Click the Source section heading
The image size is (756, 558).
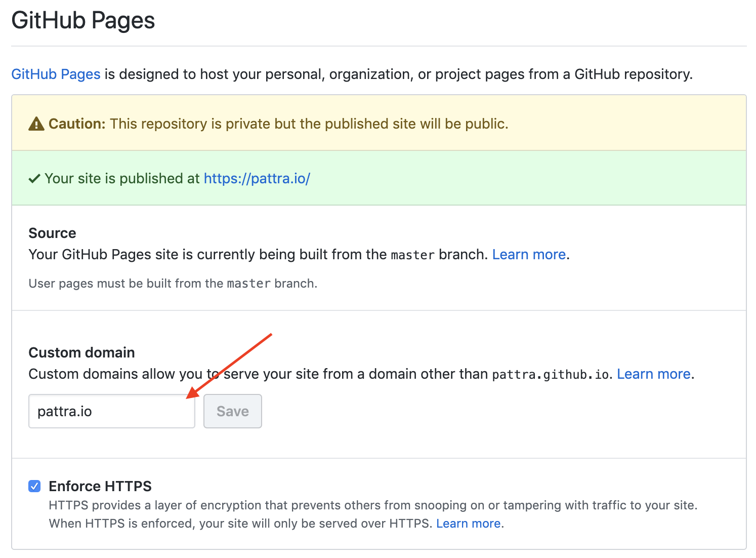point(52,233)
